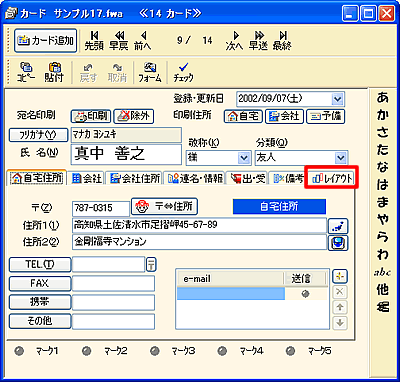Open the 登録・更新日 date dropdown
400x382 pixels.
click(338, 99)
